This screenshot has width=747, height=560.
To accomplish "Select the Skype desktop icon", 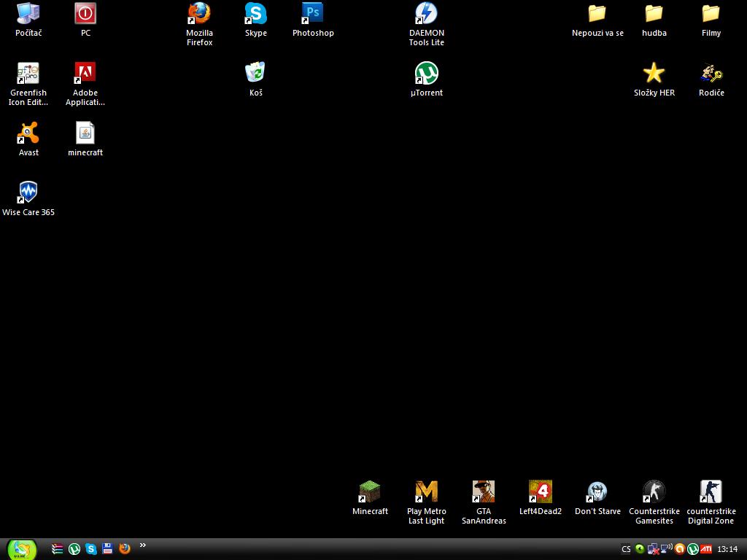I will (x=256, y=14).
